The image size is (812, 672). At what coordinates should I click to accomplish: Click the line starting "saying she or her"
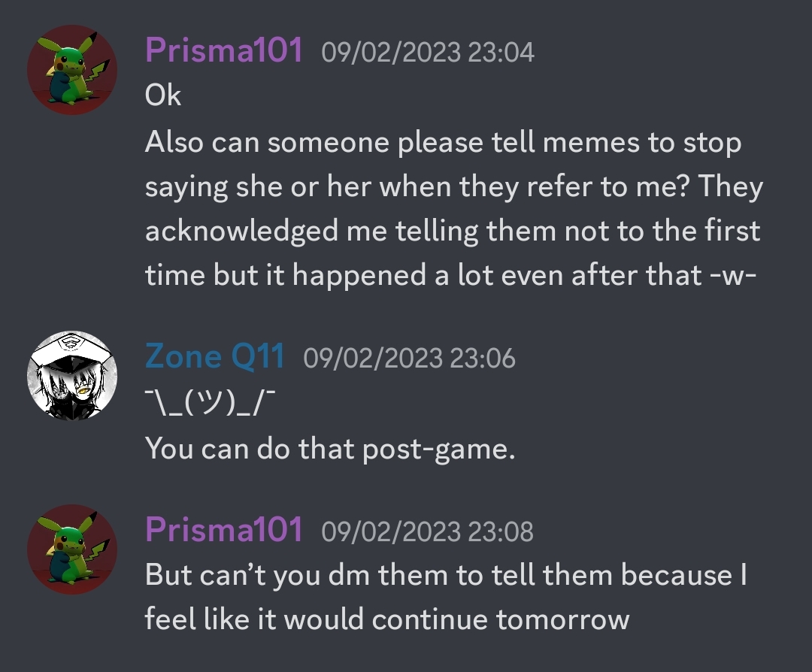[454, 187]
